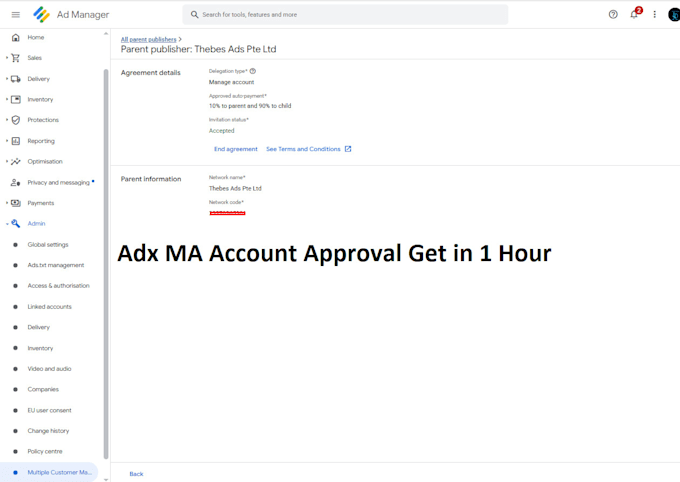Click the Privacy and messaging icon
The height and width of the screenshot is (482, 680).
click(x=16, y=183)
